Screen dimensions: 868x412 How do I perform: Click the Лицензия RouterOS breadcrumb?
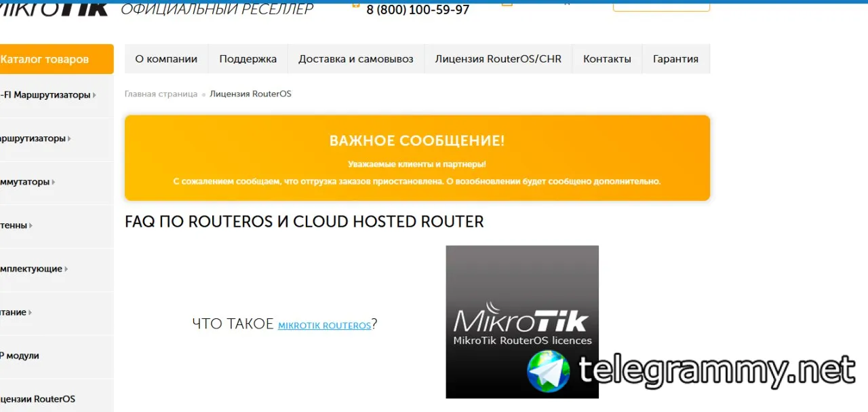point(250,94)
